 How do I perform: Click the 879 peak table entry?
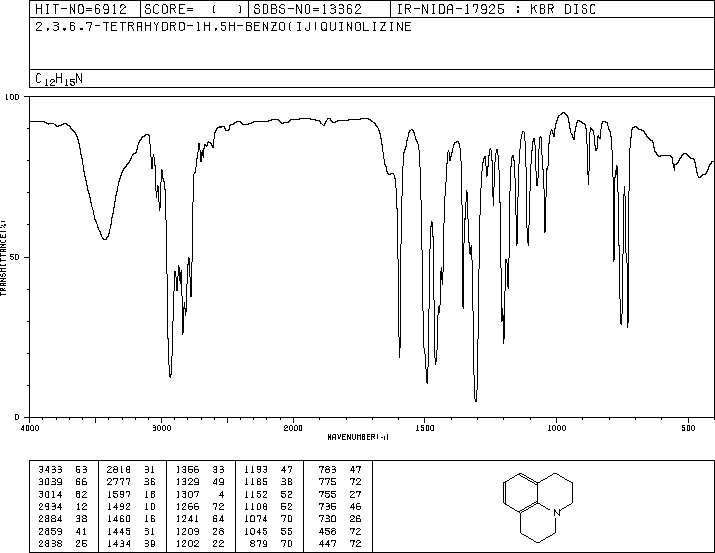259,543
